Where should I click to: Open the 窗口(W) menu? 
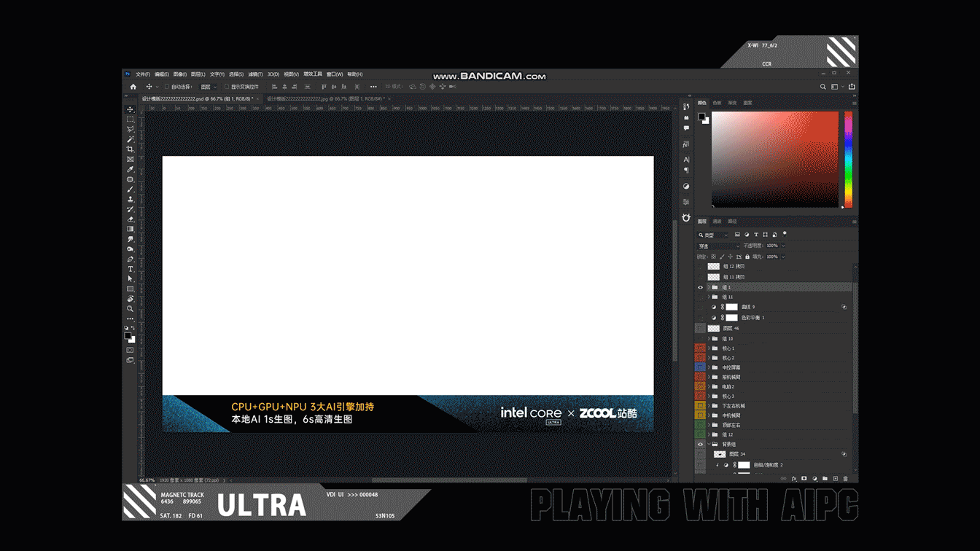tap(335, 74)
